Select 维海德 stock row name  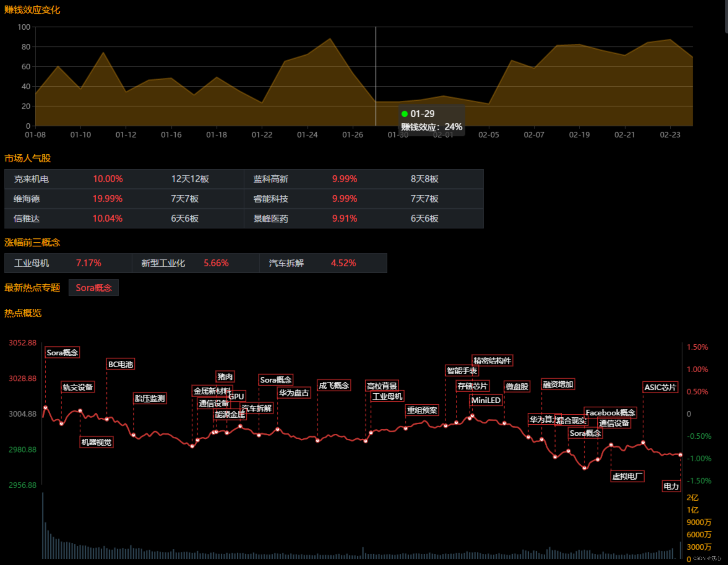point(27,199)
